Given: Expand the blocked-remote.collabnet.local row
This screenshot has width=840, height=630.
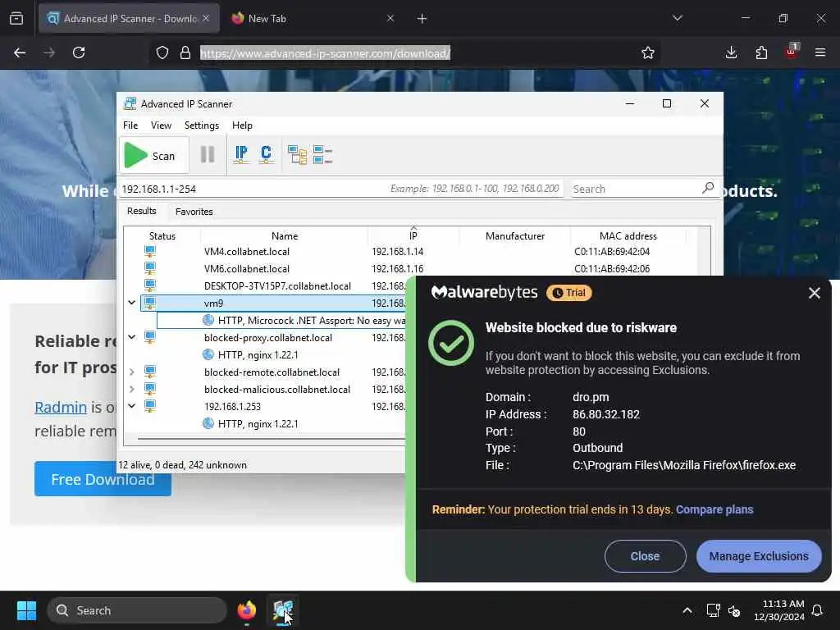Looking at the screenshot, I should [132, 372].
